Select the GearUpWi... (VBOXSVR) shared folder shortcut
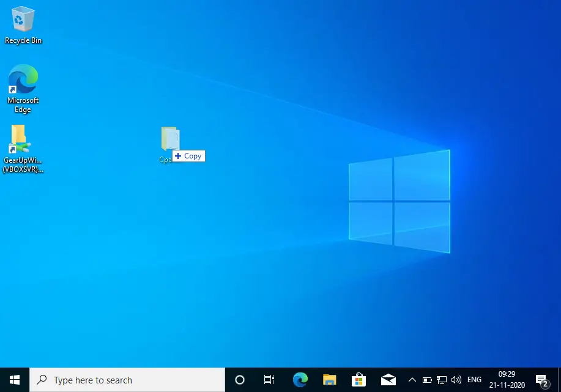The image size is (561, 392). pos(23,149)
